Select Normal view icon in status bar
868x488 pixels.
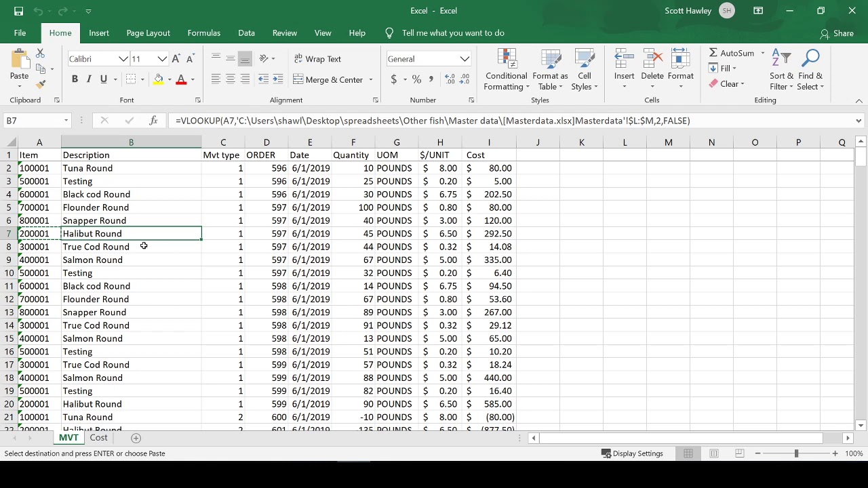(x=688, y=453)
